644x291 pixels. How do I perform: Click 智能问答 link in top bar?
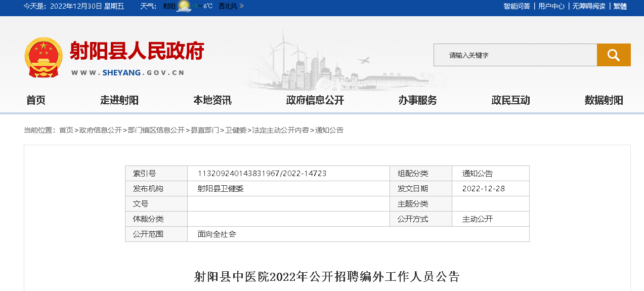point(517,6)
